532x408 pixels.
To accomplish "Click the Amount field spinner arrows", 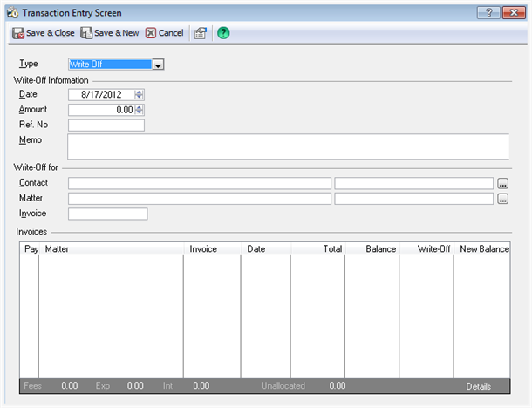I will pos(140,110).
